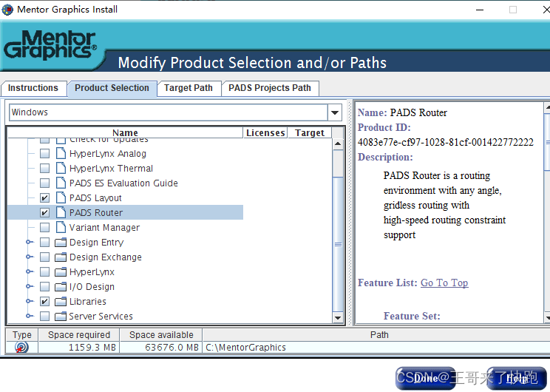This screenshot has height=392, width=550.
Task: Click product list scroll up arrow
Action: coord(338,143)
